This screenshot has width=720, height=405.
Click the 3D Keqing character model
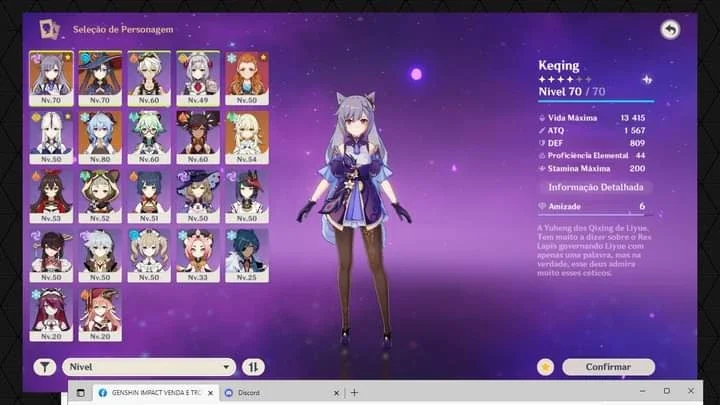355,220
